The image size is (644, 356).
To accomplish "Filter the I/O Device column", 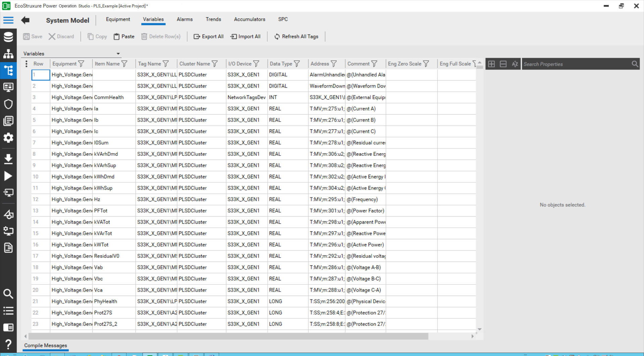I will tap(256, 64).
